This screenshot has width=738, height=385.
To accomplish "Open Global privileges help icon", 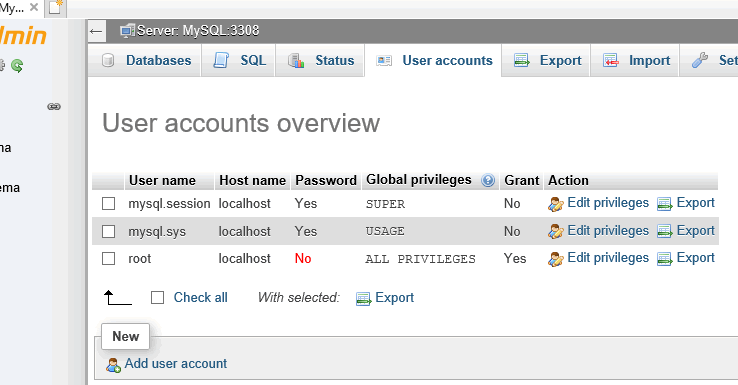I will click(x=488, y=180).
